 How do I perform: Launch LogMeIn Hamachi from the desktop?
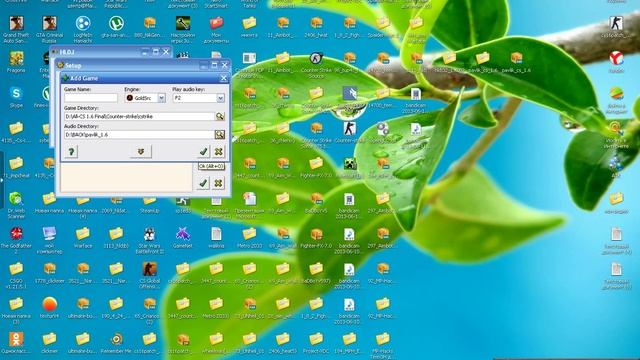click(83, 23)
